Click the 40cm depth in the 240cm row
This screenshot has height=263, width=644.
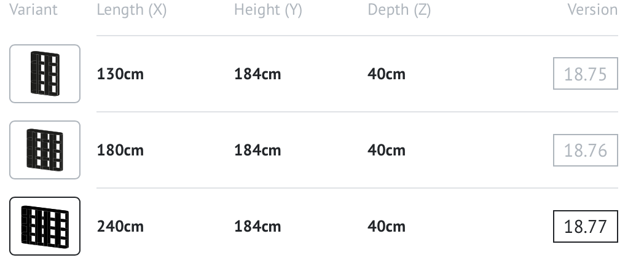[387, 227]
